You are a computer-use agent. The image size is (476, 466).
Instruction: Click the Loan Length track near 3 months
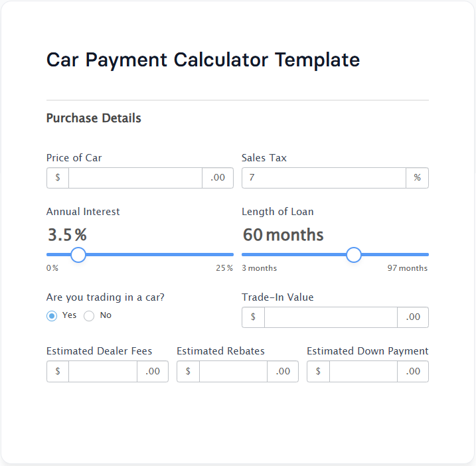click(x=247, y=254)
